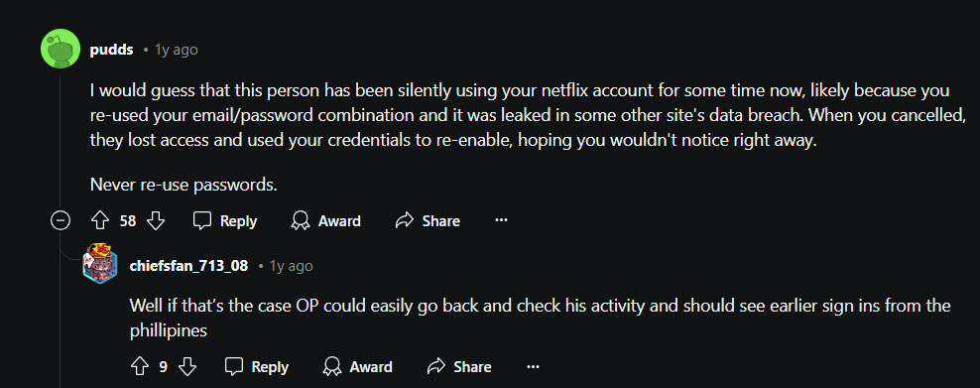This screenshot has height=388, width=980.
Task: Downvote the comment by pudds
Action: [155, 220]
